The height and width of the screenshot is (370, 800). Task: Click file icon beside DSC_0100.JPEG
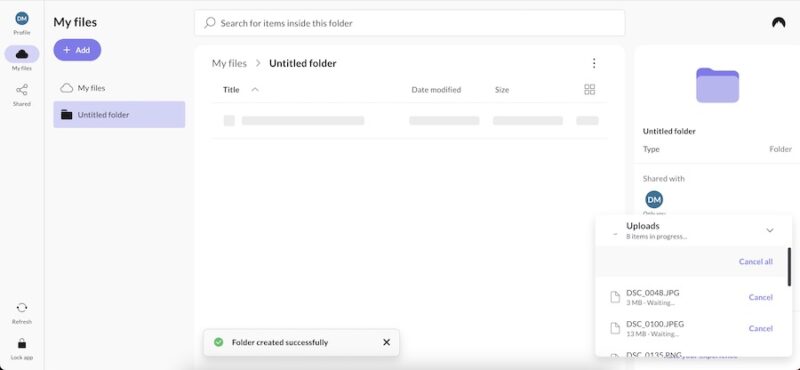pyautogui.click(x=615, y=328)
